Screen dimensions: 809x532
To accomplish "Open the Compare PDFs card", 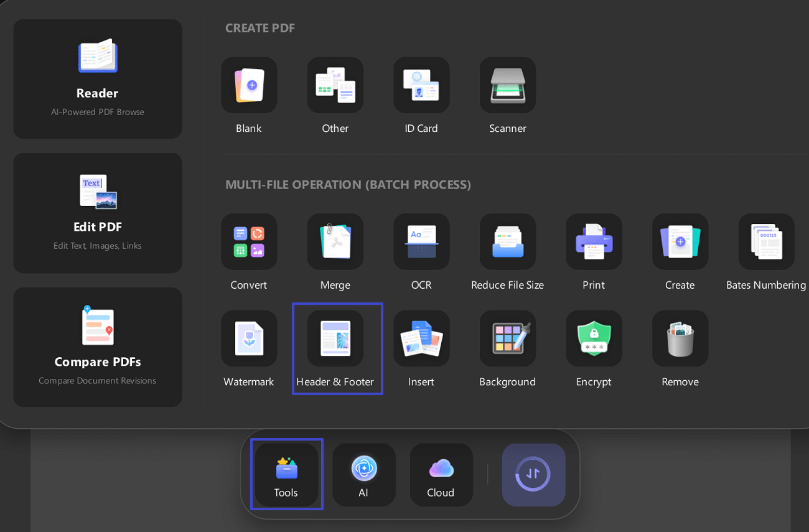I will pyautogui.click(x=98, y=347).
